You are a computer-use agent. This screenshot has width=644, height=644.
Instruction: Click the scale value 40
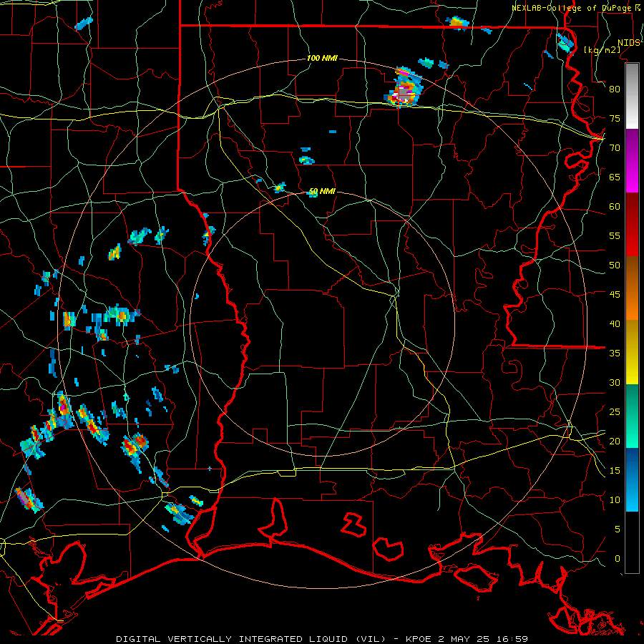pyautogui.click(x=615, y=323)
